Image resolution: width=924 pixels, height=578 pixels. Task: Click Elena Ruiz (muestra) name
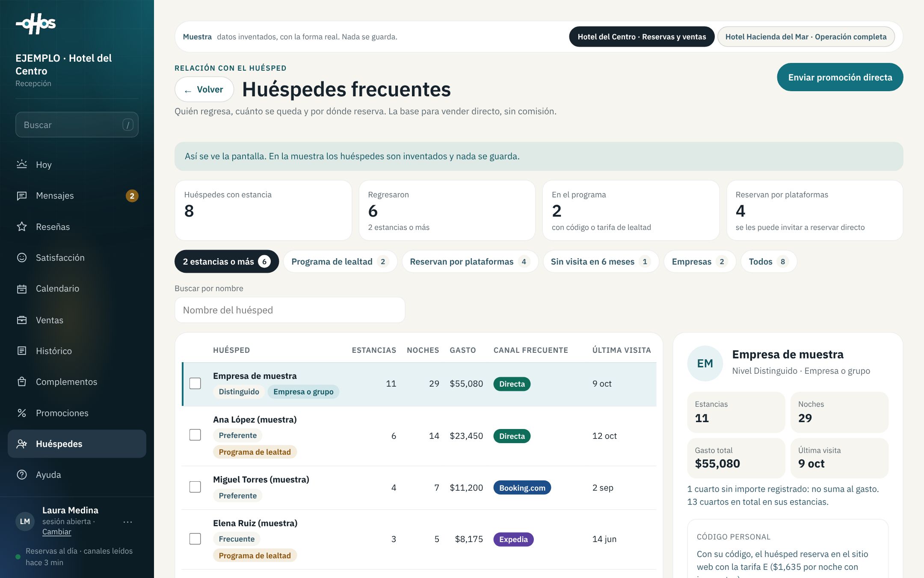(x=255, y=523)
